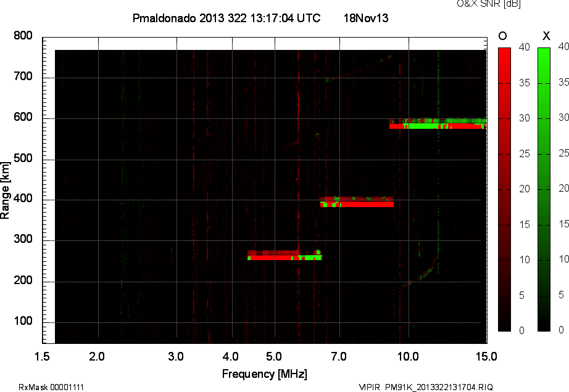Click the 7.0 frequency tick label
Viewport: 569px width, 392px height.
[339, 356]
